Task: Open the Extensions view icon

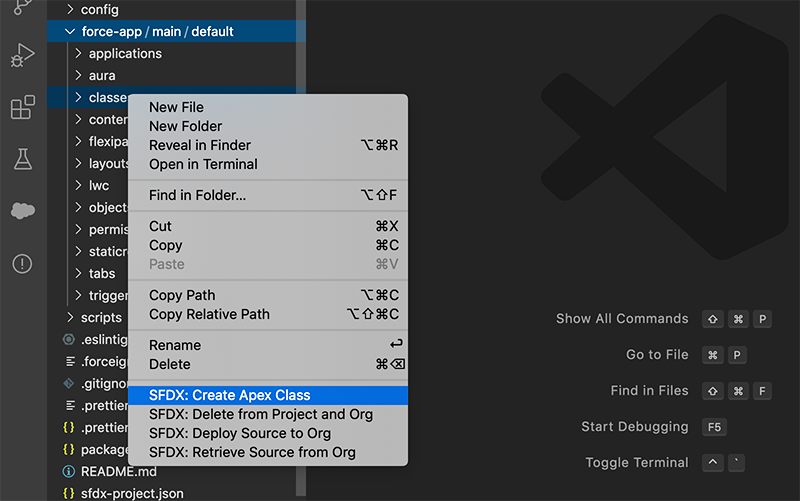Action: 22,107
